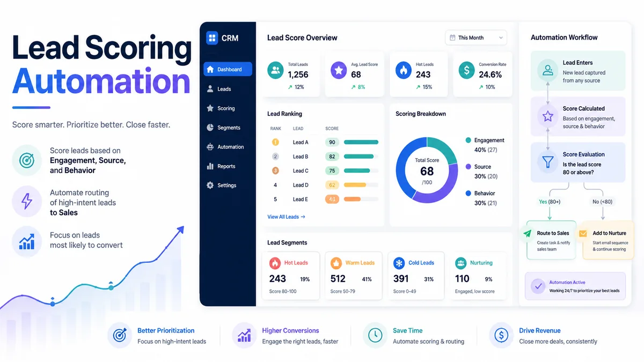Open the Cold Leads segment card
This screenshot has width=644, height=362.
[416, 276]
